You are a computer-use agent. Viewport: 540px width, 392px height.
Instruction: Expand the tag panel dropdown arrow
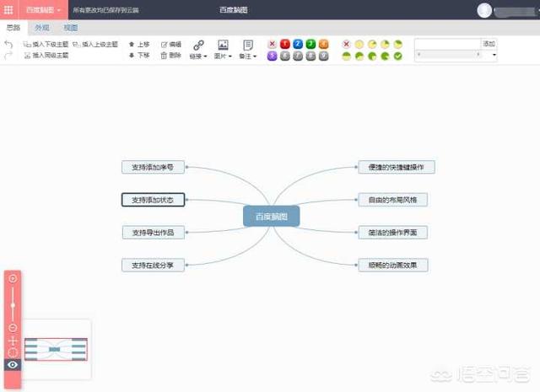point(494,55)
